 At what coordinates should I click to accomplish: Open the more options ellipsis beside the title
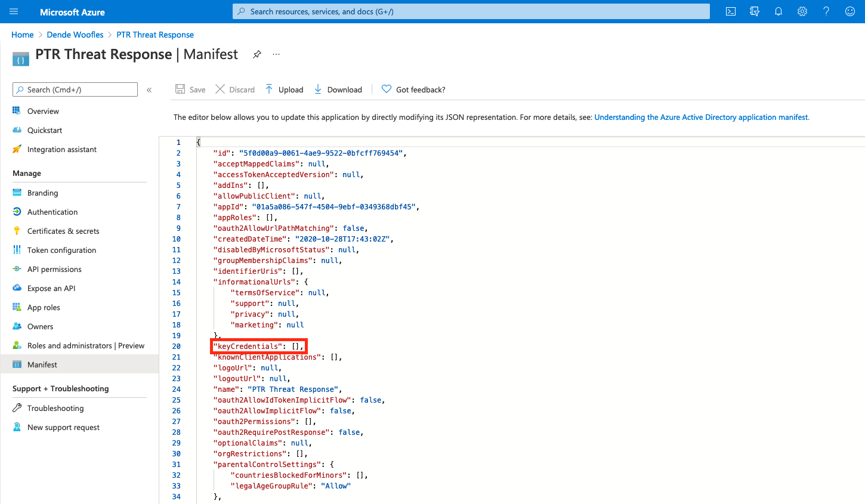point(276,54)
